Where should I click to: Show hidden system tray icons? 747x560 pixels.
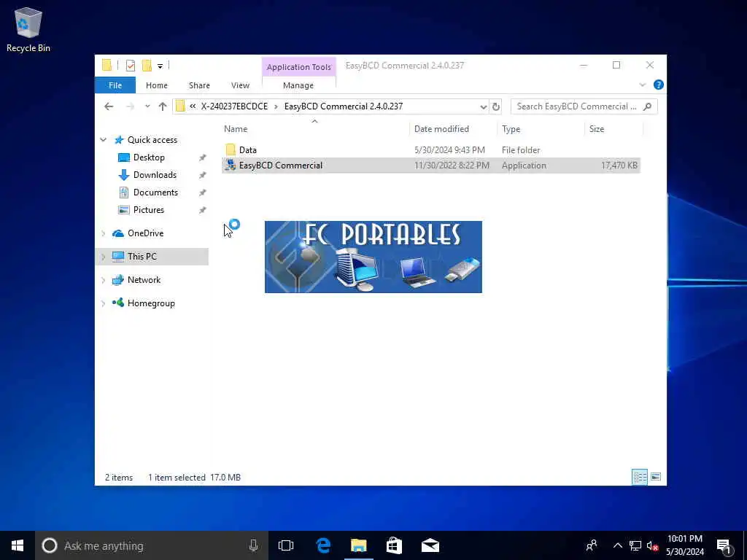617,545
